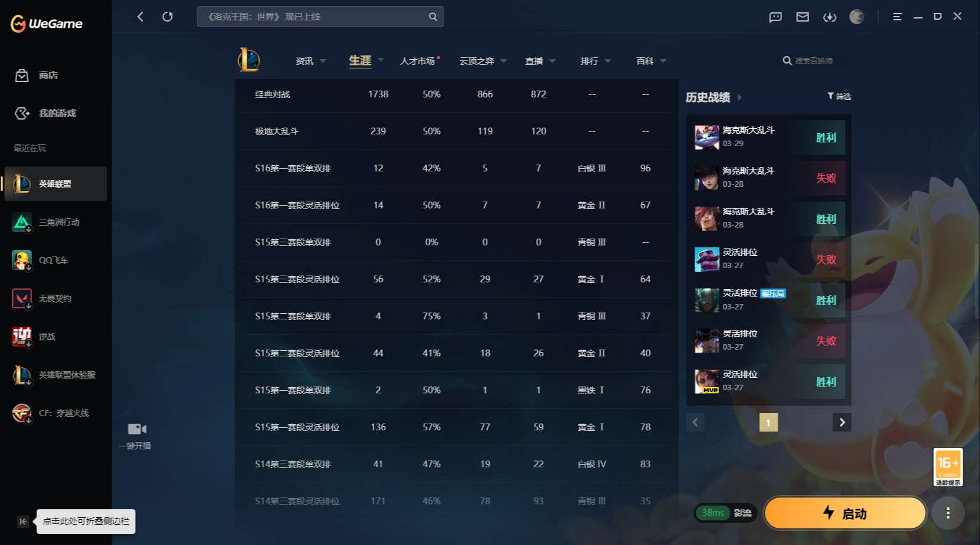Screen dimensions: 980x545
Task: Select 英雄联盟 in recent games
Action: tap(56, 184)
